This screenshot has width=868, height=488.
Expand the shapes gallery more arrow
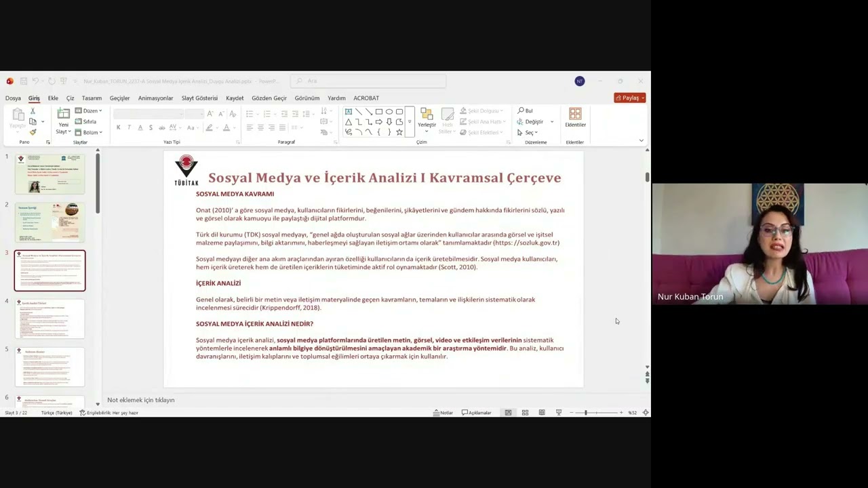point(410,122)
